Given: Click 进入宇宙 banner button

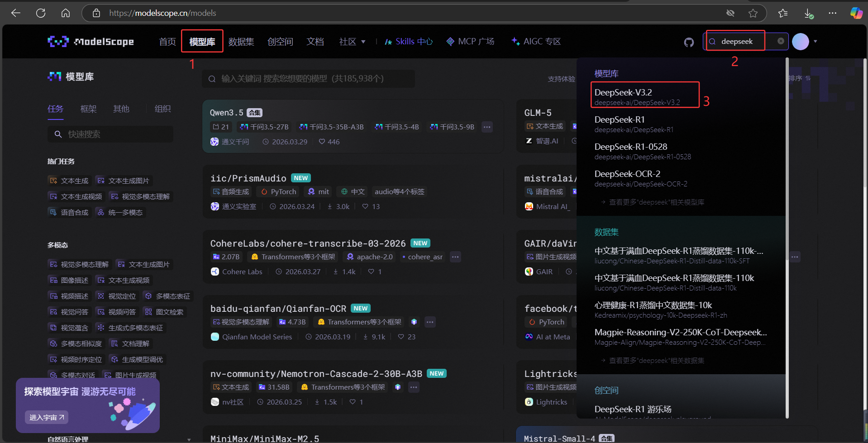Looking at the screenshot, I should [x=47, y=417].
